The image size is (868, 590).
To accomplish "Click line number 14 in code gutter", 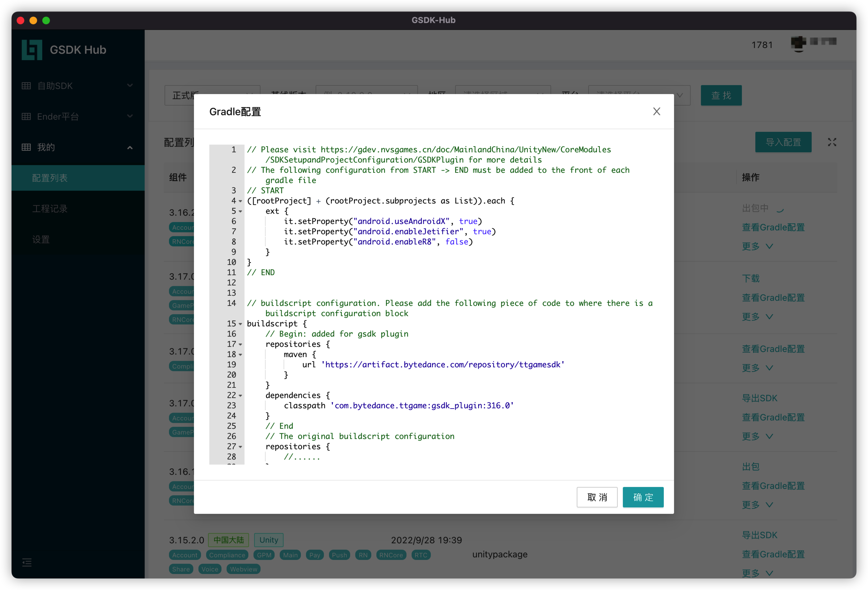I will (231, 303).
